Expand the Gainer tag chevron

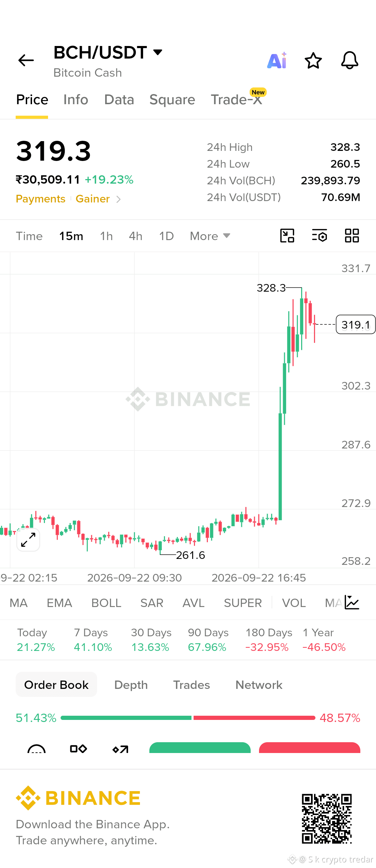pos(118,199)
